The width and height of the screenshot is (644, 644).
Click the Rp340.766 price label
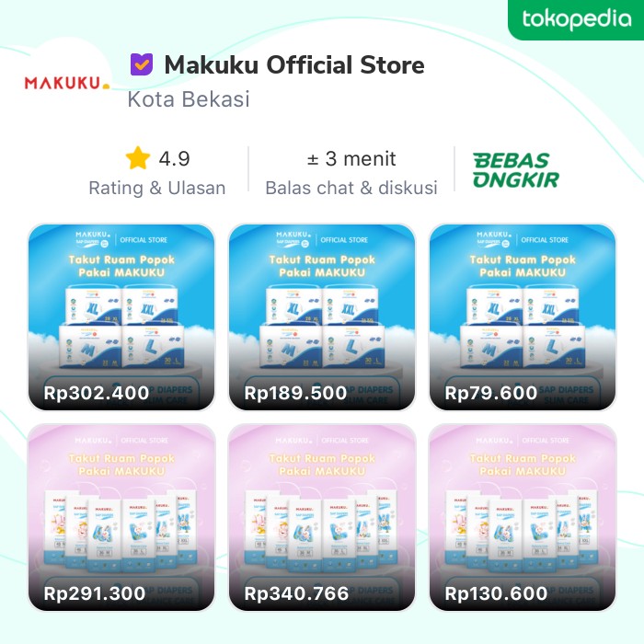point(296,593)
